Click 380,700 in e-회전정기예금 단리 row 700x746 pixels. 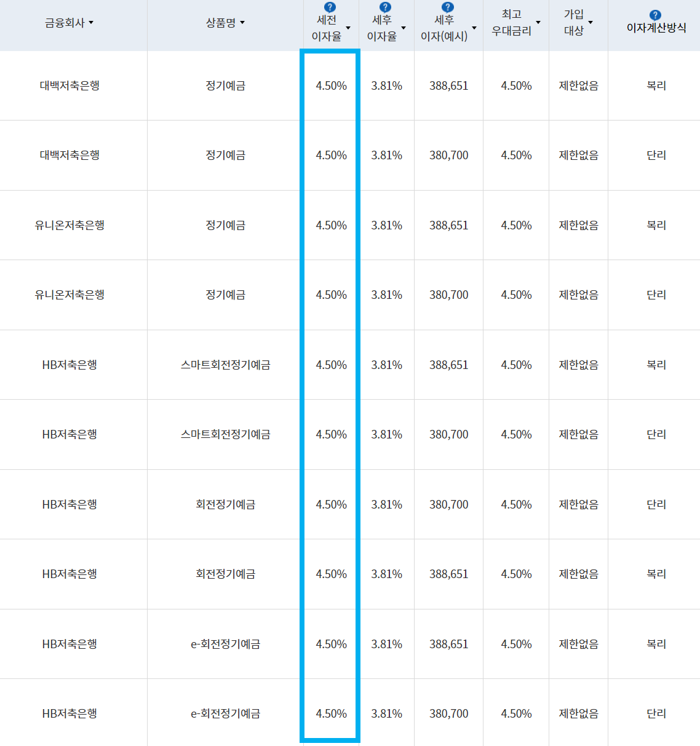pos(449,713)
